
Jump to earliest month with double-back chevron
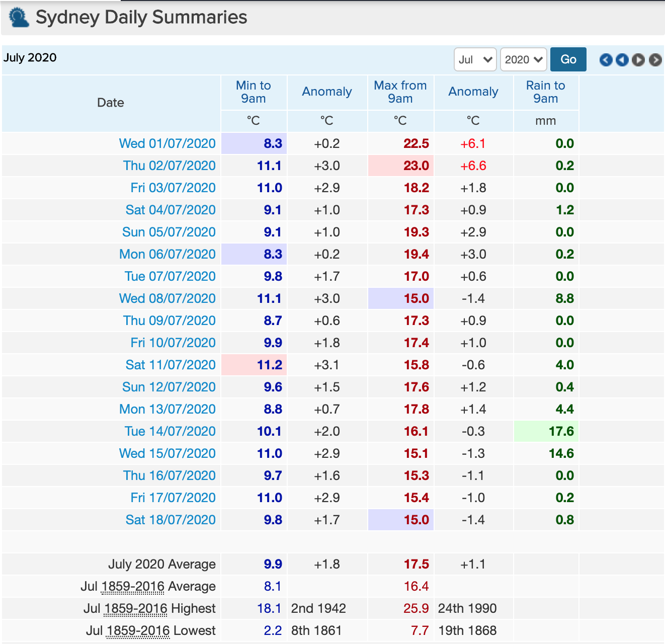pyautogui.click(x=605, y=59)
